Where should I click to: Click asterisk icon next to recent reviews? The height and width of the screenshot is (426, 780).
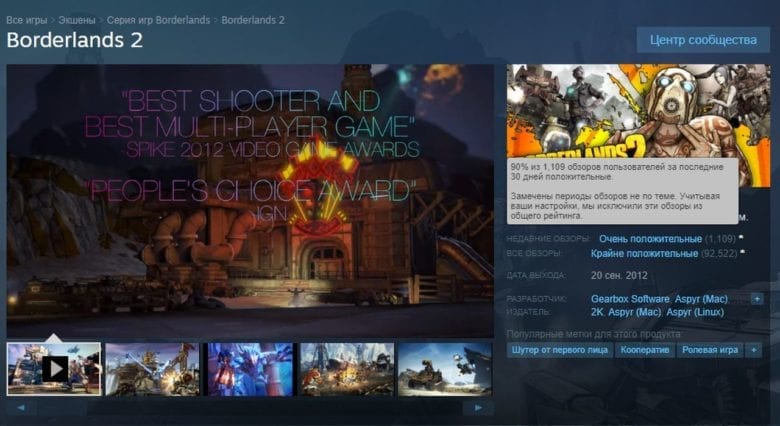tap(742, 237)
